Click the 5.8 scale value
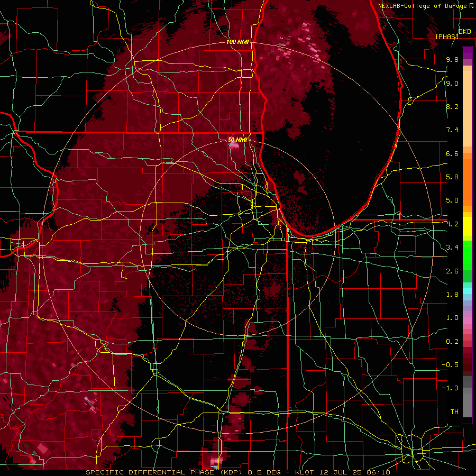476x476 pixels. pos(452,177)
